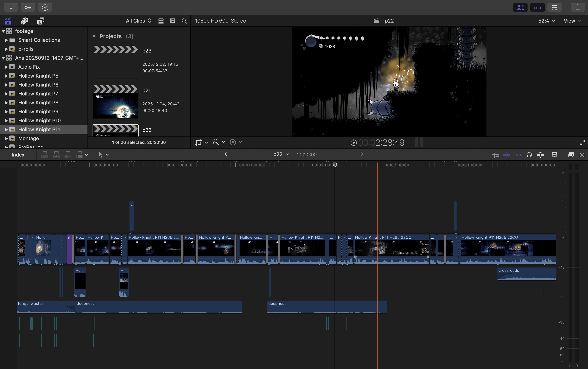The image size is (588, 369).
Task: Open the All Clips filter dropdown
Action: point(138,20)
